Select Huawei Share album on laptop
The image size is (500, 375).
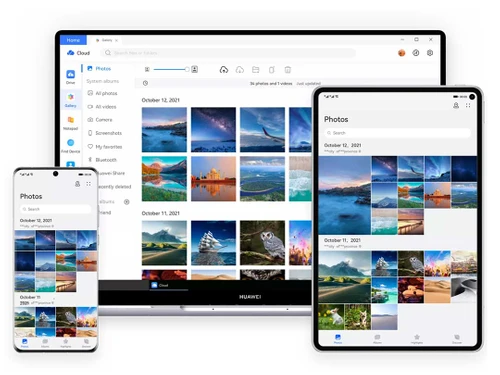tap(112, 173)
